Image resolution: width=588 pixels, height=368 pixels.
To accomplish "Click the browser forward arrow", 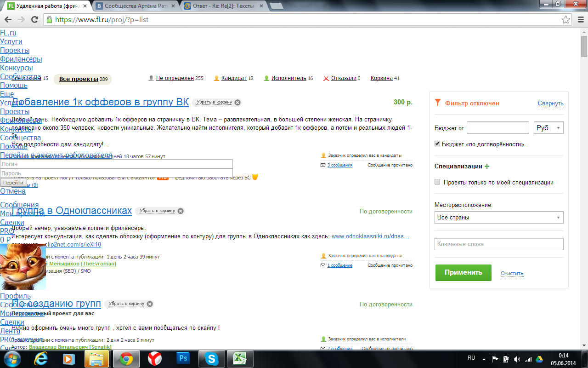I will click(21, 20).
